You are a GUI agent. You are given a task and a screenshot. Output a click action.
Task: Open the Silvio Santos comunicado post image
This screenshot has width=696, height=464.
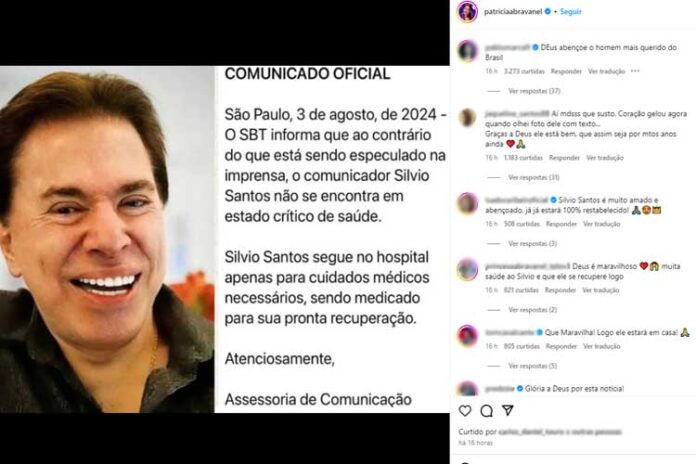(225, 239)
